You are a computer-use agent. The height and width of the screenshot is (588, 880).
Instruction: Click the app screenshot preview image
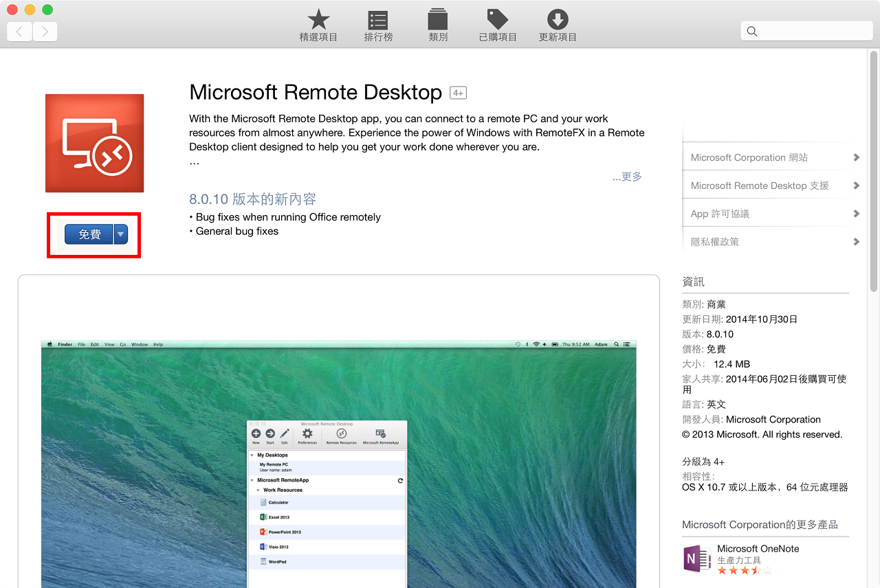pos(338,464)
